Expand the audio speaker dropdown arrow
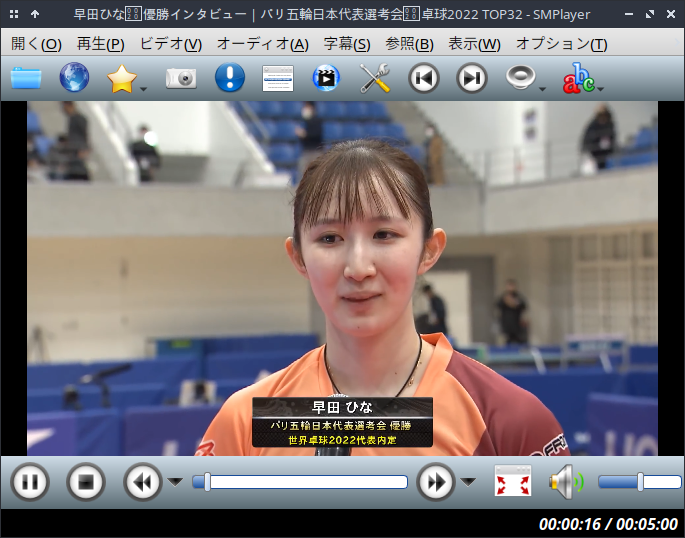 click(543, 89)
